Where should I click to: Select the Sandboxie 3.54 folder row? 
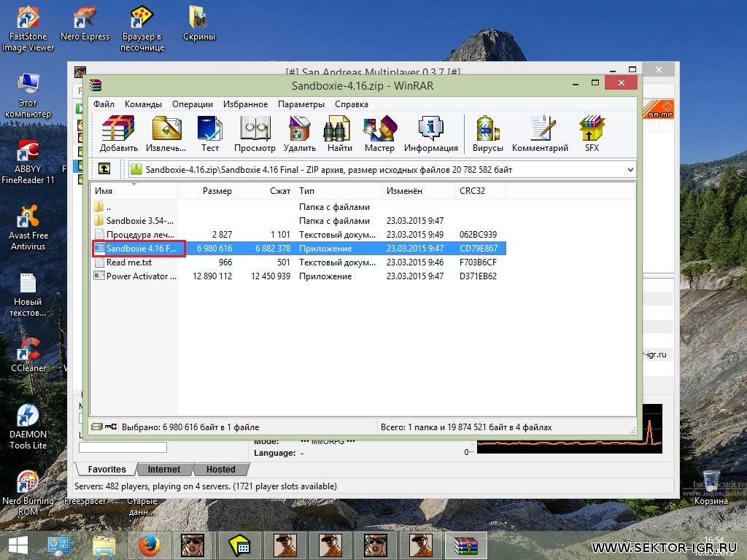coord(298,220)
